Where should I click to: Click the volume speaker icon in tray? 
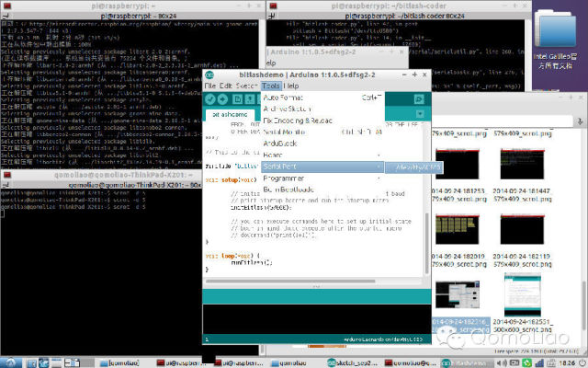tap(502, 363)
